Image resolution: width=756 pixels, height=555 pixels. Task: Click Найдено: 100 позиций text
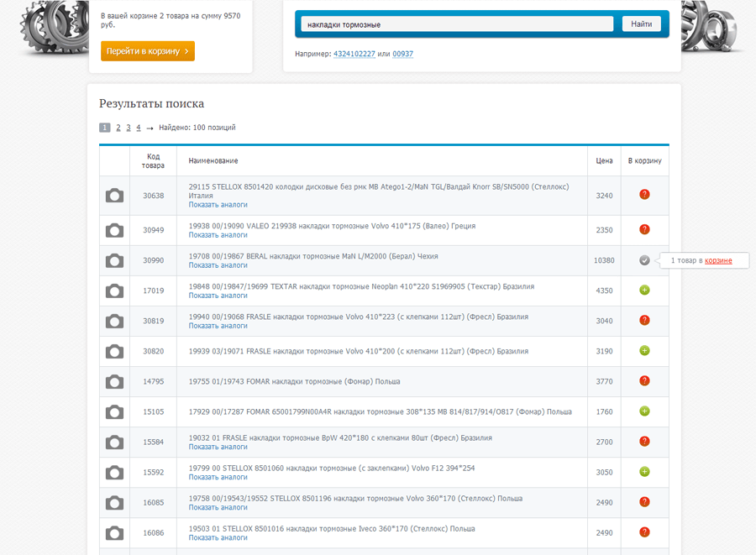197,128
